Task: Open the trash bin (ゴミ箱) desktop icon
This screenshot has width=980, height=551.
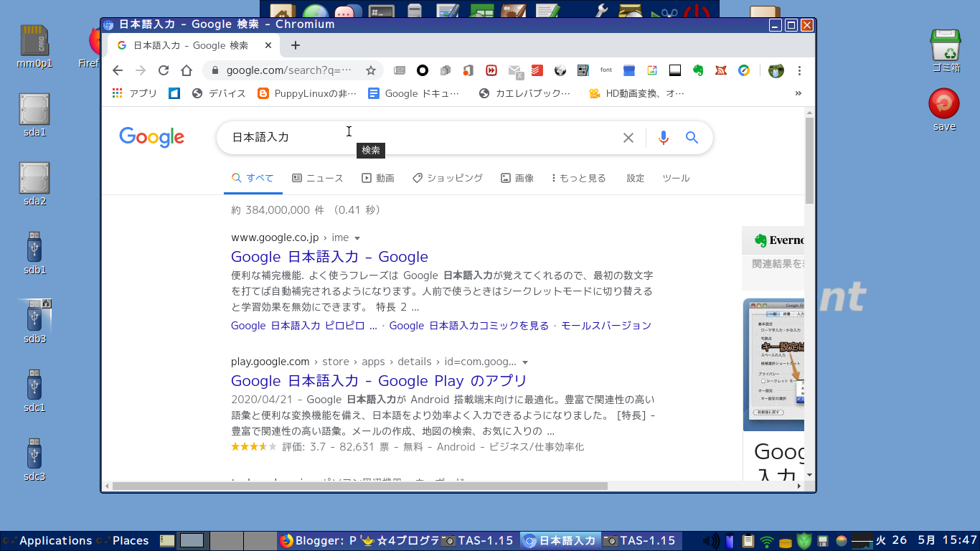Action: tap(945, 51)
